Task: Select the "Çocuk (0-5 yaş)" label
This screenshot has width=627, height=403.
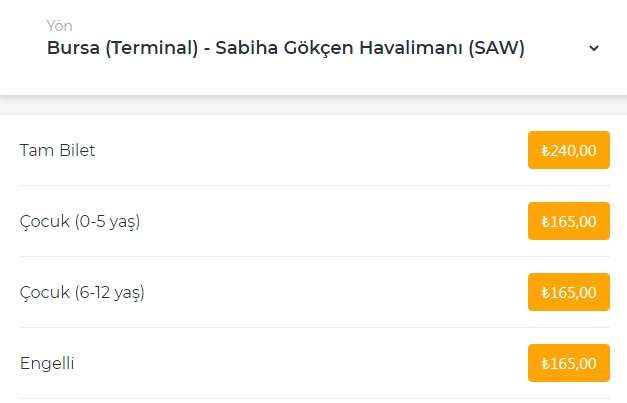Action: [x=79, y=221]
